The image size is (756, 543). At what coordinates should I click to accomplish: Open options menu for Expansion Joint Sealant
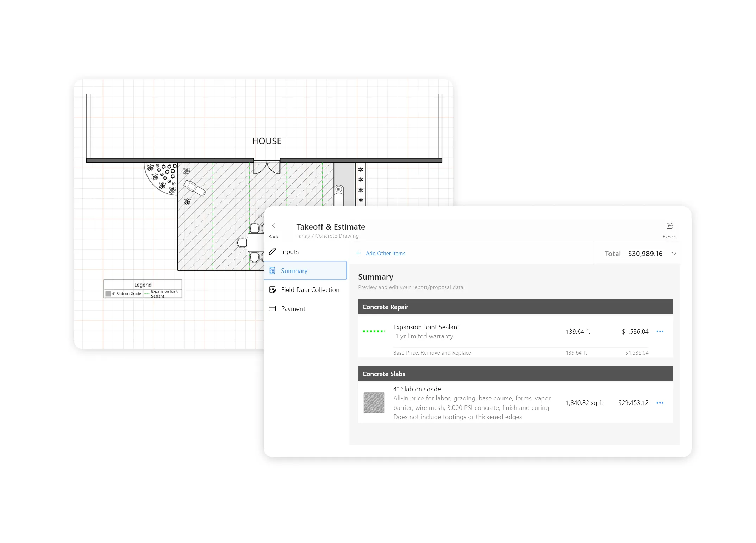tap(660, 331)
